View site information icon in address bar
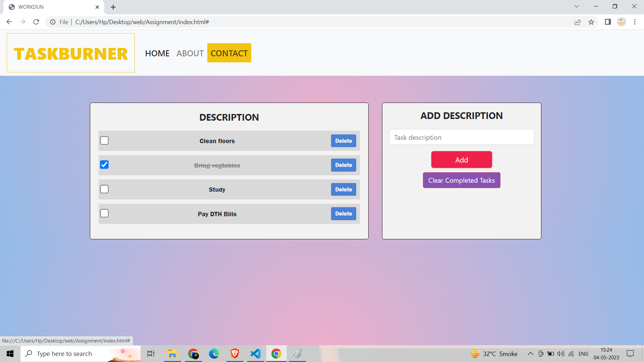 coord(53,22)
